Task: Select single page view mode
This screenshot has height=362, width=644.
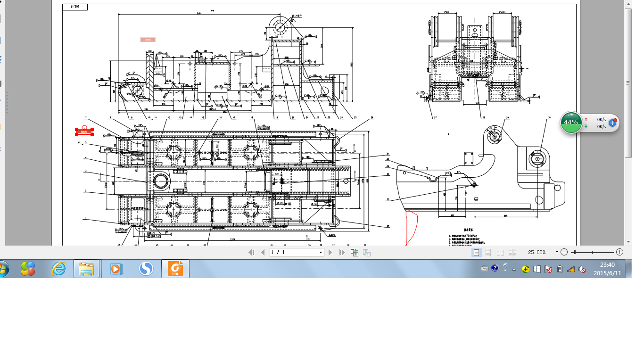Action: [x=476, y=253]
